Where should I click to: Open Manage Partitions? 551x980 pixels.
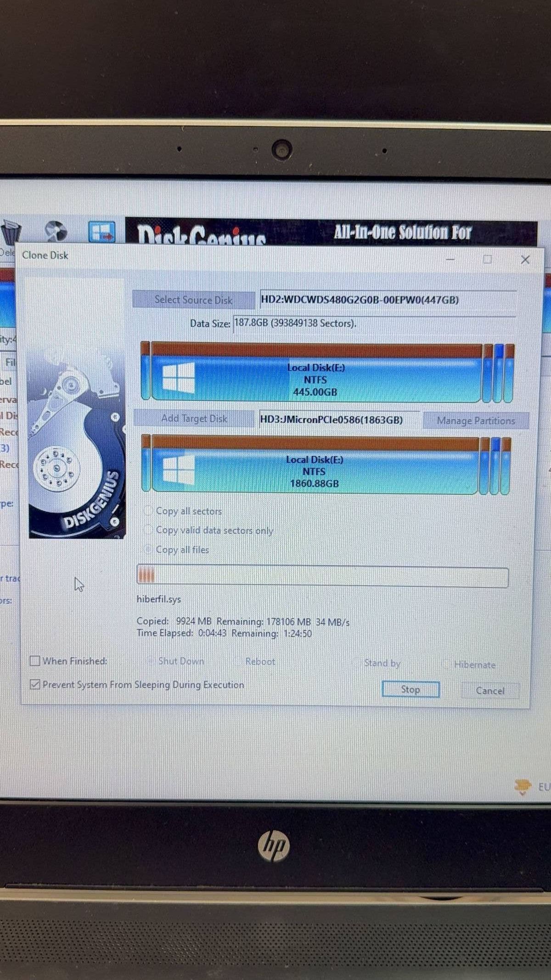point(476,420)
